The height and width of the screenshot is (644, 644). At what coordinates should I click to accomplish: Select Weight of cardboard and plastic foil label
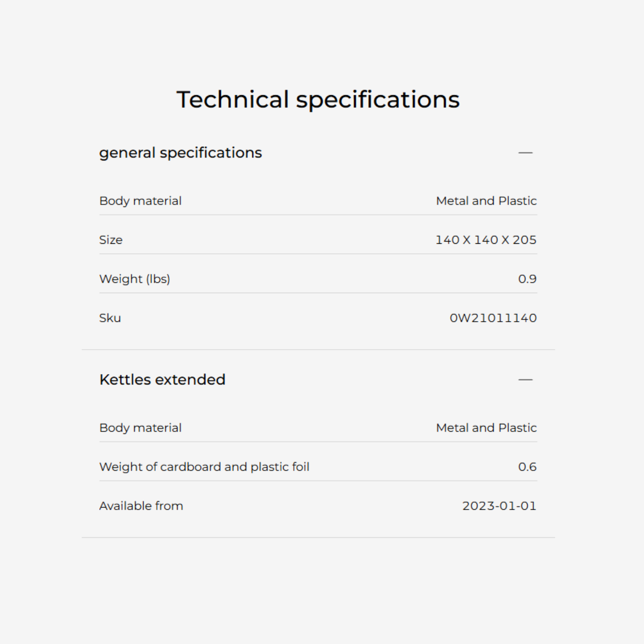point(204,467)
